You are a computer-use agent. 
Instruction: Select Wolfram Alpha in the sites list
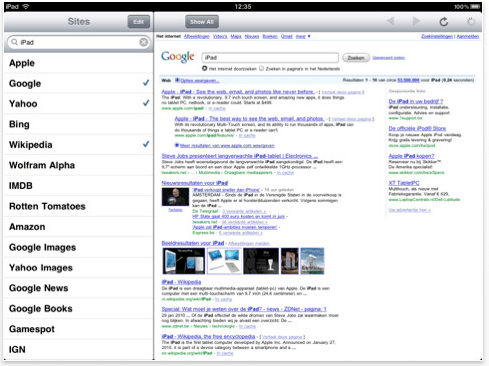79,165
